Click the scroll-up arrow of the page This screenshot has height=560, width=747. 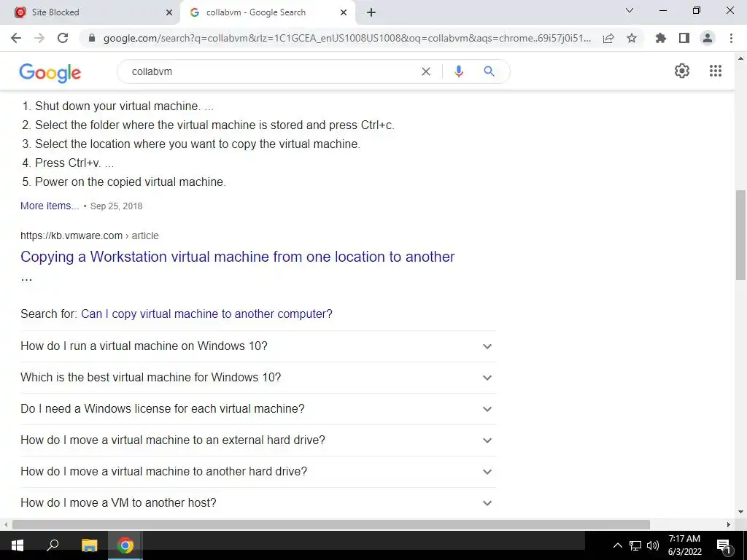(x=740, y=58)
